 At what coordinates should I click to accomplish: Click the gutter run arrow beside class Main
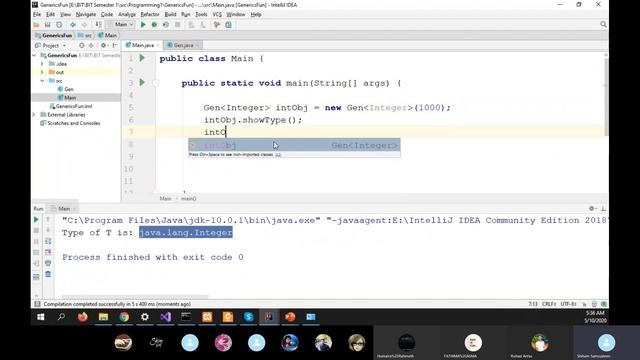[142, 58]
